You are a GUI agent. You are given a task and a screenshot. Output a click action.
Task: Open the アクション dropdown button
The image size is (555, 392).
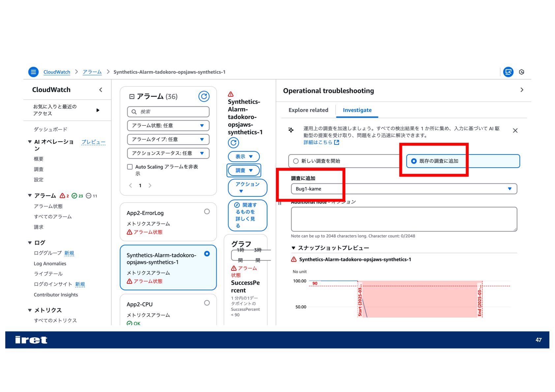247,187
